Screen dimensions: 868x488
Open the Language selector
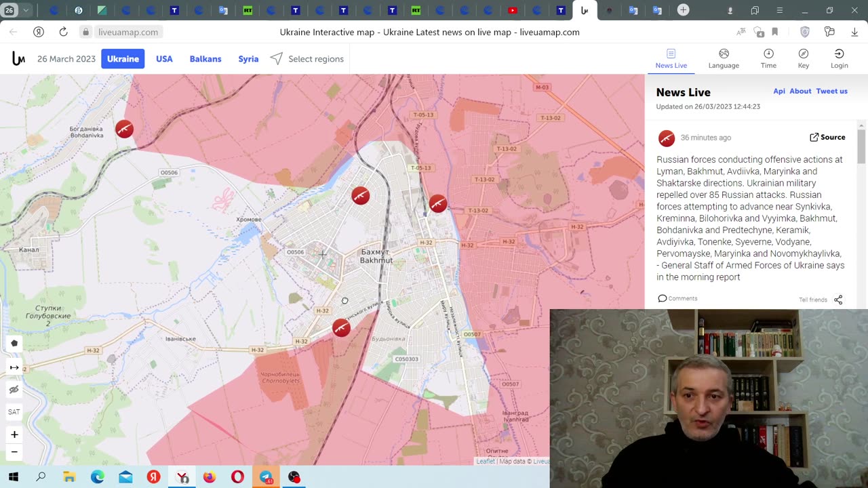pyautogui.click(x=724, y=59)
